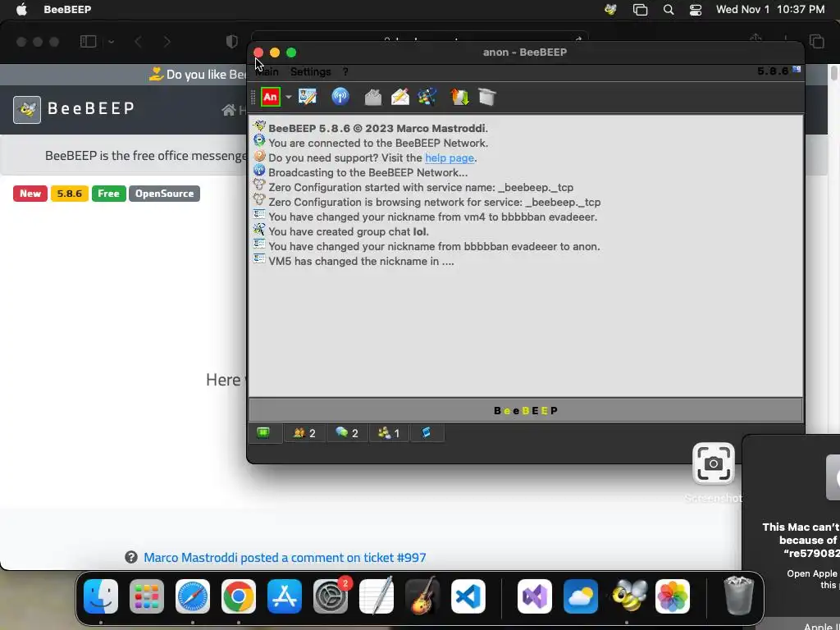Viewport: 840px width, 630px height.
Task: Click the BeeBEEP bee icon in menu bar
Action: pos(610,9)
